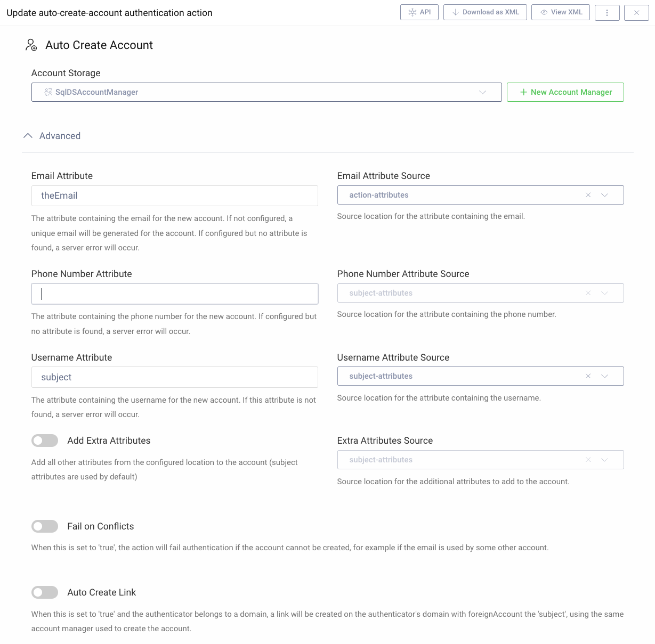Click the Auto Create Account person icon
The width and height of the screenshot is (655, 644).
[30, 45]
